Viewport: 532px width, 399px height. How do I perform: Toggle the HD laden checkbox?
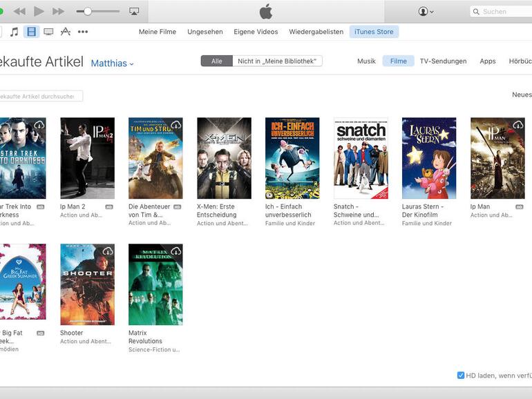tap(461, 376)
